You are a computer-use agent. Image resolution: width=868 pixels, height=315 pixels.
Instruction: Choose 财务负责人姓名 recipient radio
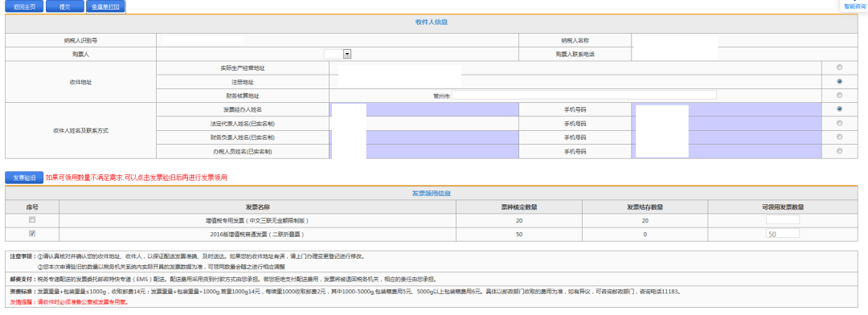840,137
